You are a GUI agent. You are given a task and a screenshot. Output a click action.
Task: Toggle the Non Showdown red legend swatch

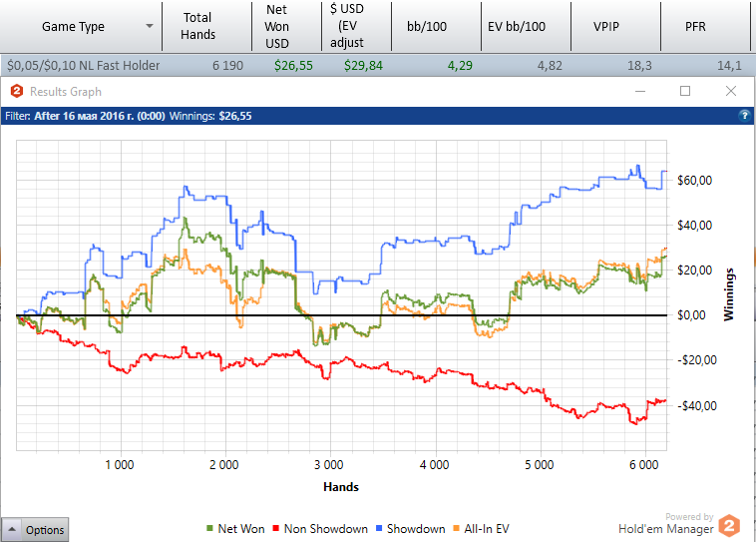(x=276, y=528)
